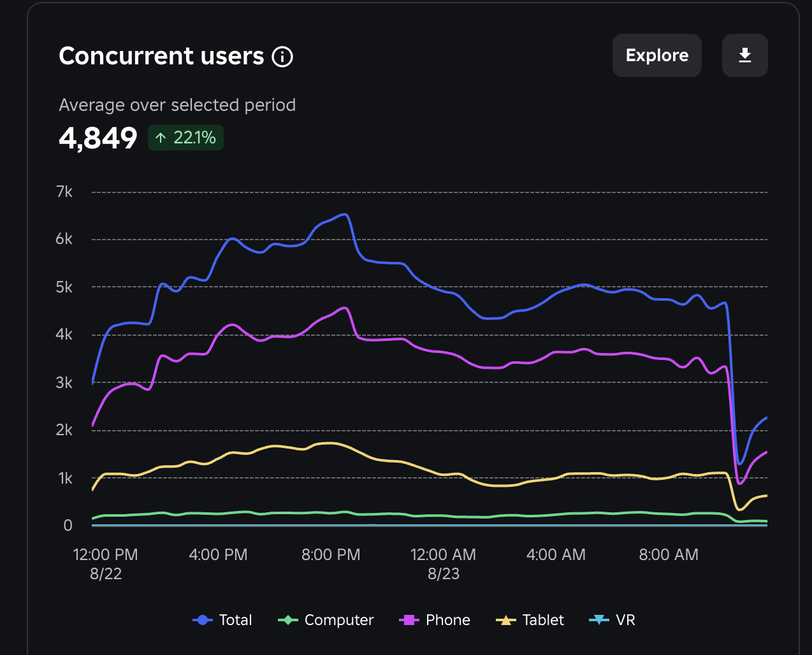Click the Average over selected period text
This screenshot has width=812, height=655.
click(x=177, y=104)
